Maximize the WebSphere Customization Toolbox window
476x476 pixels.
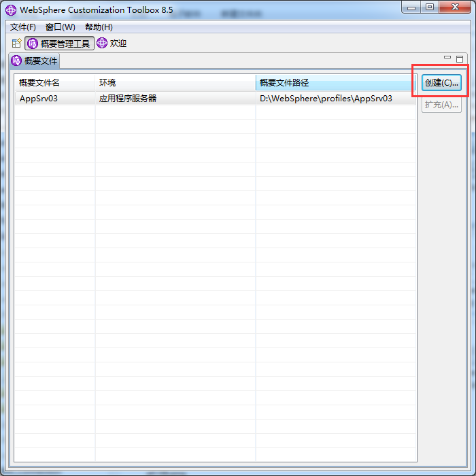pyautogui.click(x=430, y=7)
